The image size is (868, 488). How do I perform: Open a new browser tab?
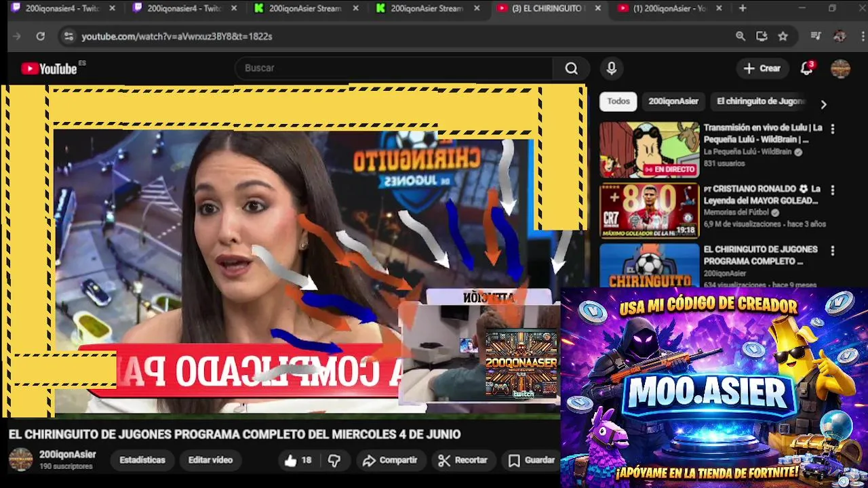click(743, 8)
